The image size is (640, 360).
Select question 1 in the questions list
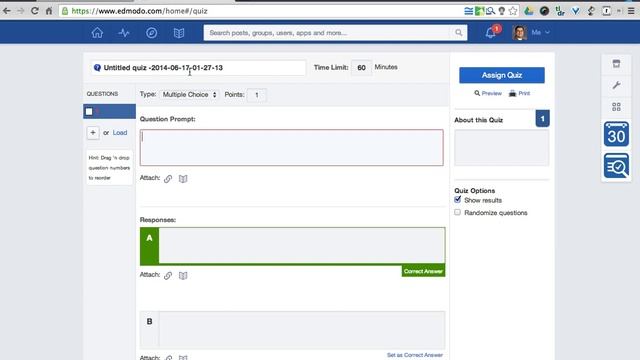coord(109,111)
